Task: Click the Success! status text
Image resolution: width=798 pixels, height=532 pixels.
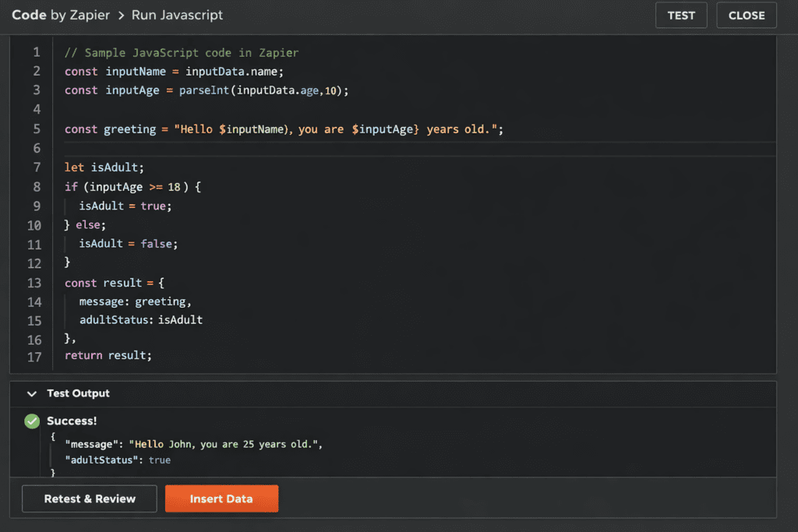Action: 72,421
